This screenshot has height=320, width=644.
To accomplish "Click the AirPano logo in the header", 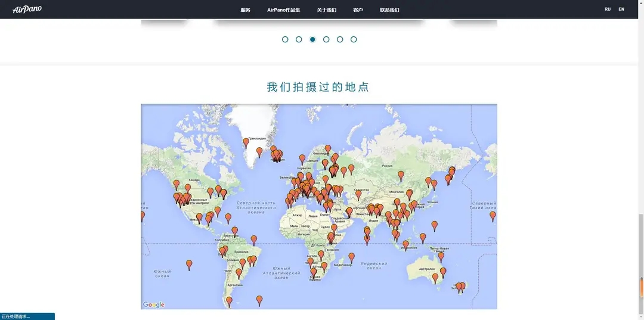I will click(x=27, y=10).
